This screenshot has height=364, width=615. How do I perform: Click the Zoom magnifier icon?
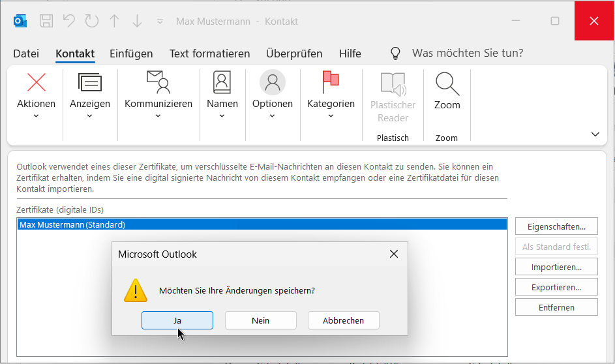coord(447,83)
